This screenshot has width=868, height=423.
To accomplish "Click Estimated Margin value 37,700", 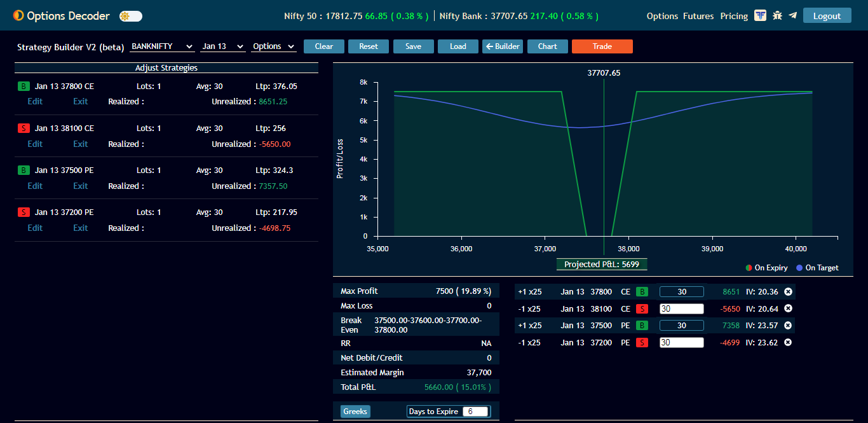I will tap(479, 373).
